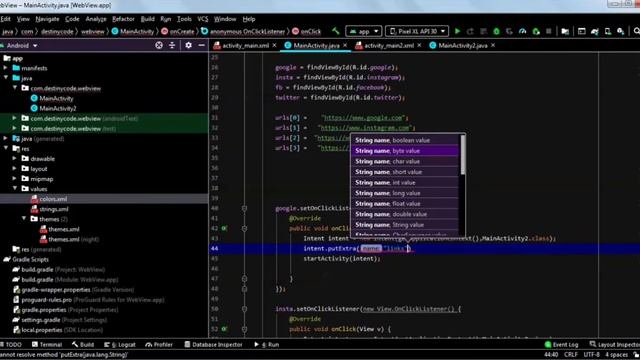
Task: Open the Profile app gauge icon
Action: point(522,31)
